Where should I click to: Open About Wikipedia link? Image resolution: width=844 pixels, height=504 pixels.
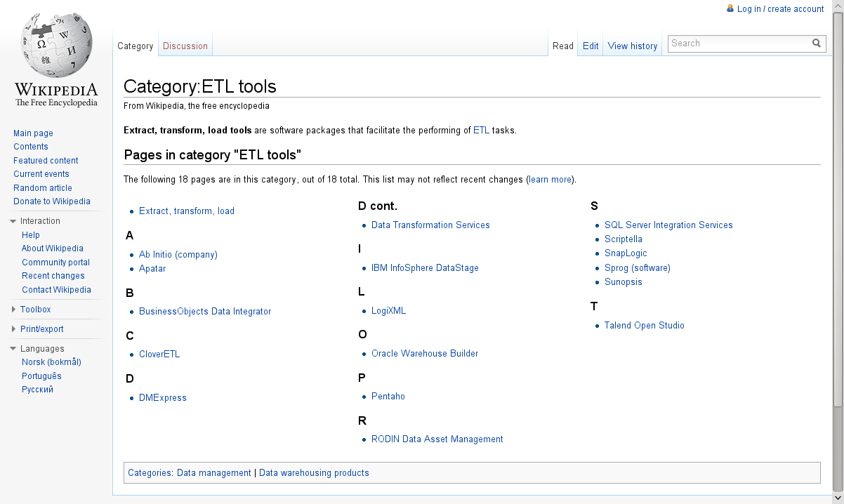pos(53,248)
